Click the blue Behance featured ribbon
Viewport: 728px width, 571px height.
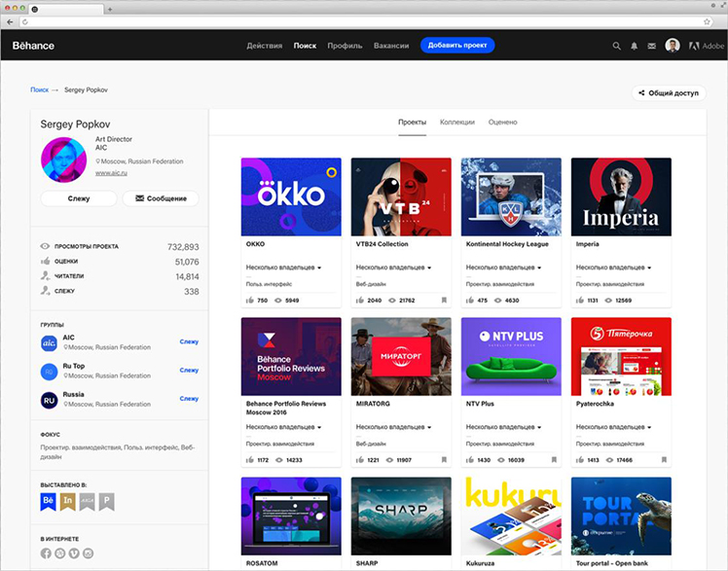[x=49, y=501]
